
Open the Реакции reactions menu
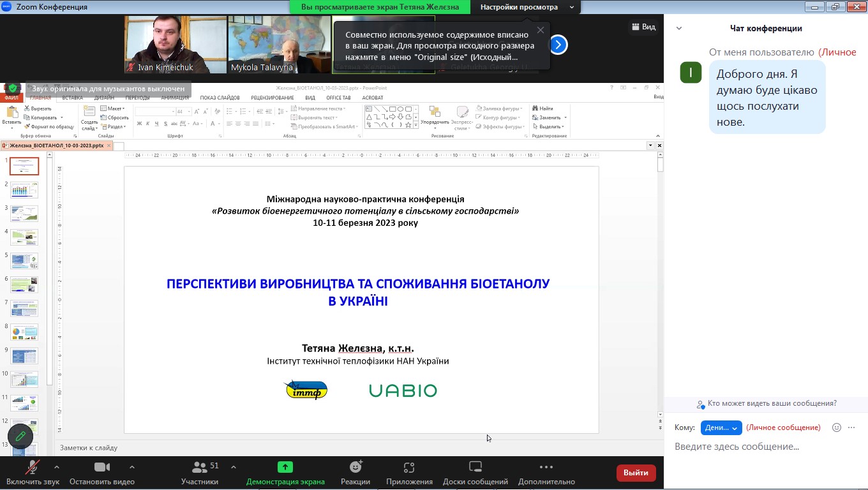pos(355,473)
